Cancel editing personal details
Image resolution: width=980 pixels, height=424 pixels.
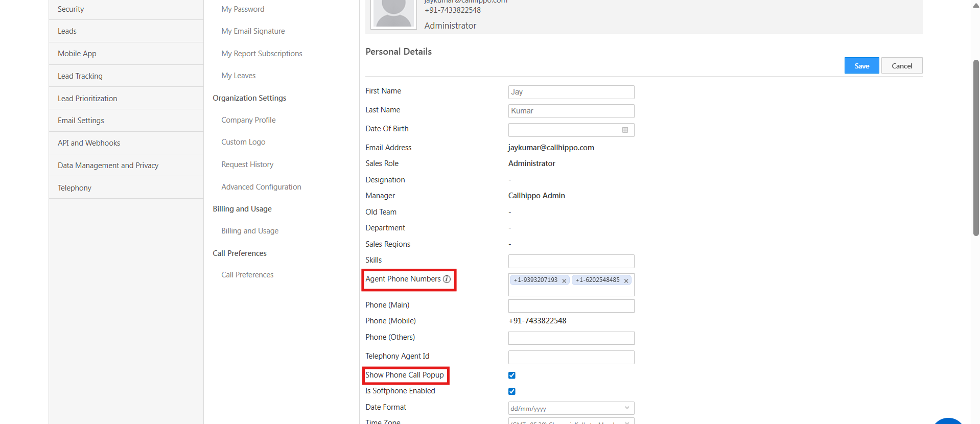pyautogui.click(x=902, y=65)
